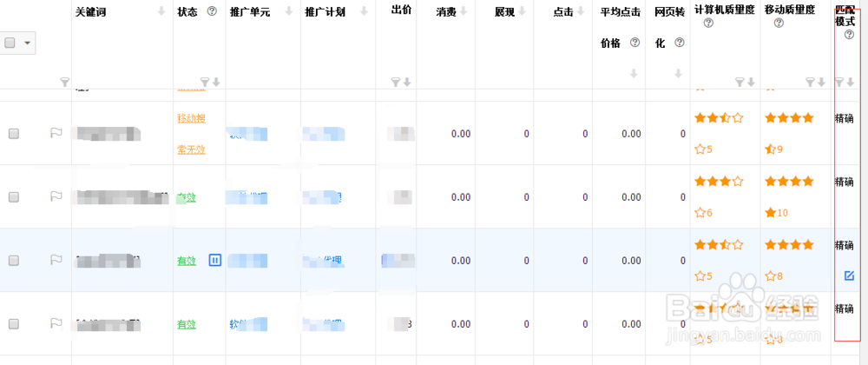
Task: Flag the row with mobile score 10
Action: click(56, 196)
